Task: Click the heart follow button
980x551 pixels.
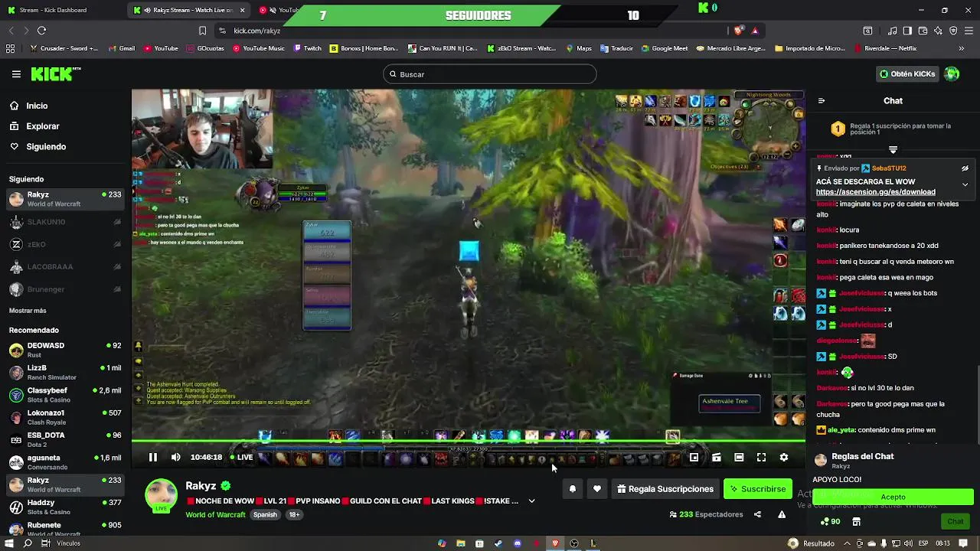Action: [597, 489]
